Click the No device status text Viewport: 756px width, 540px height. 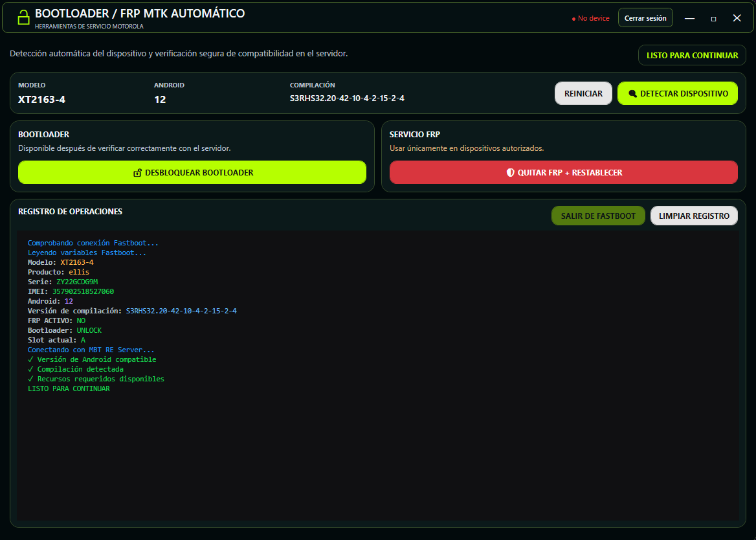(x=594, y=18)
